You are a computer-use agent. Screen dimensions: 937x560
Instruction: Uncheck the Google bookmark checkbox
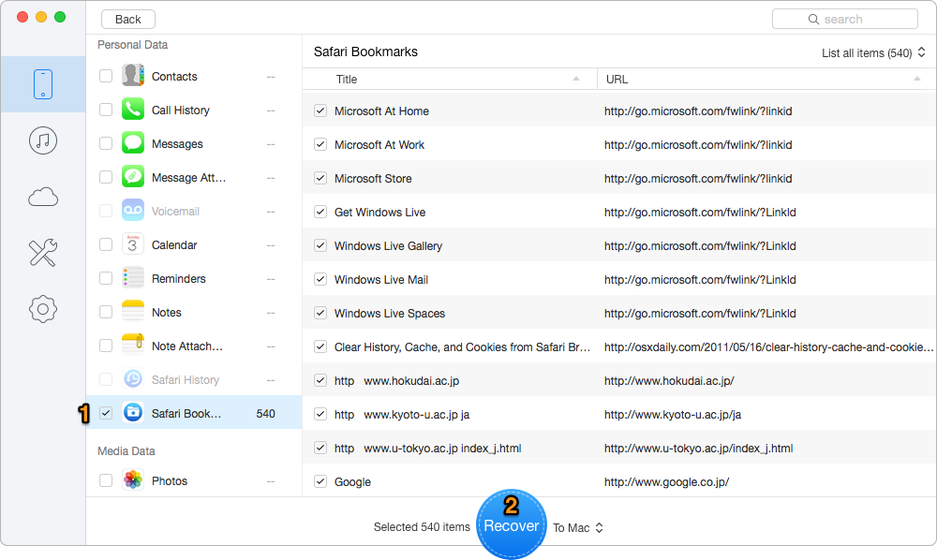pos(320,481)
